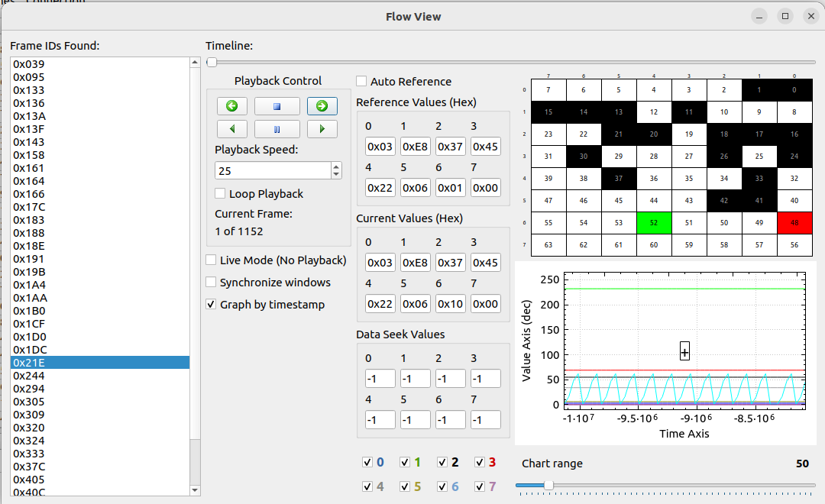
Task: Click frame list scrollbar up arrow
Action: click(x=195, y=62)
